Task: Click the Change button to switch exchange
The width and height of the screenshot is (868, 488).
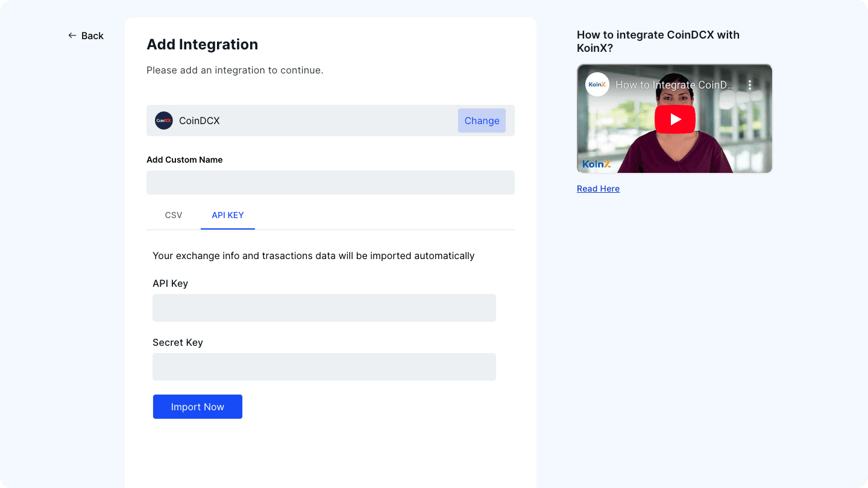Action: click(x=482, y=120)
